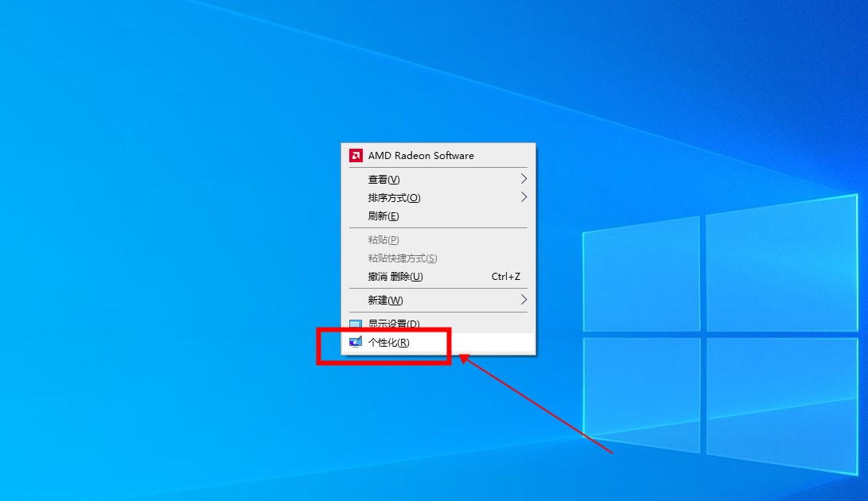The width and height of the screenshot is (868, 501).
Task: Open the 查看(V) submenu
Action: click(x=438, y=180)
